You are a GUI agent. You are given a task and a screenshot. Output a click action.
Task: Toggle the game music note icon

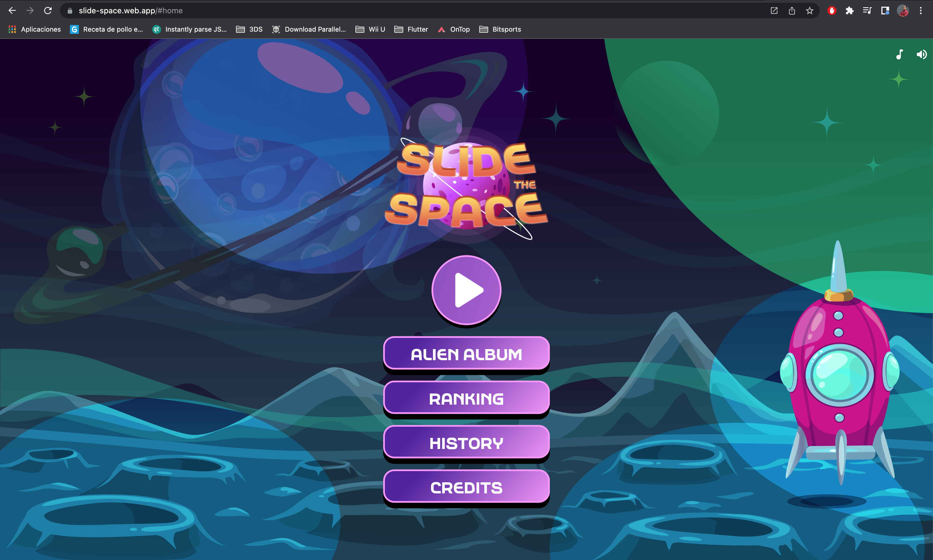coord(899,55)
